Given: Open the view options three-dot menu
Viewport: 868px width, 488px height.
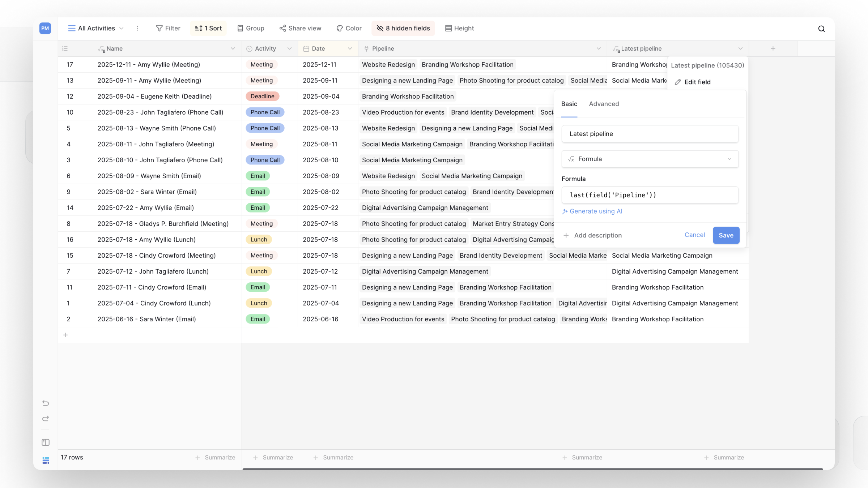Looking at the screenshot, I should 137,28.
